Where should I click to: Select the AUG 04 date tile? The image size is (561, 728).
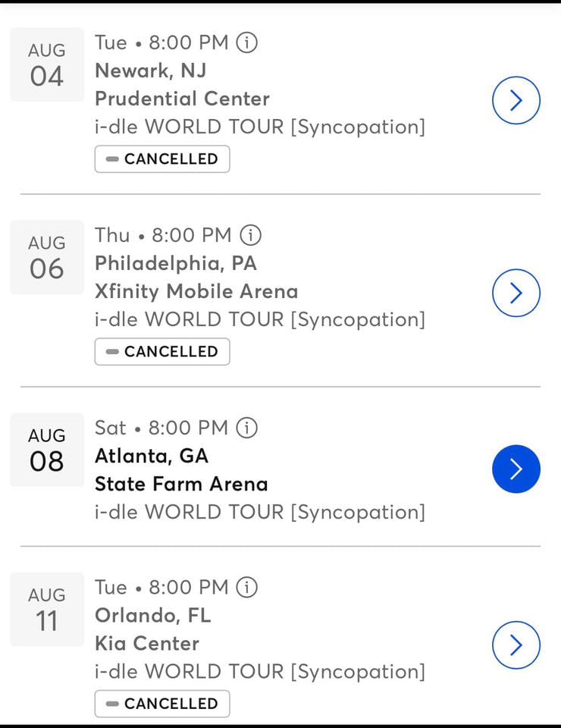pos(47,64)
